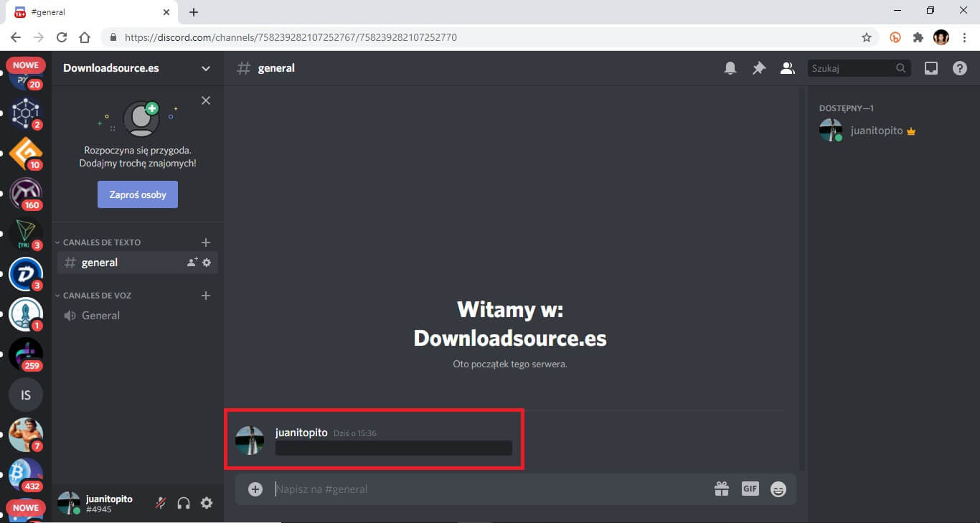Click the browser address bar URL
980x523 pixels.
pos(291,37)
